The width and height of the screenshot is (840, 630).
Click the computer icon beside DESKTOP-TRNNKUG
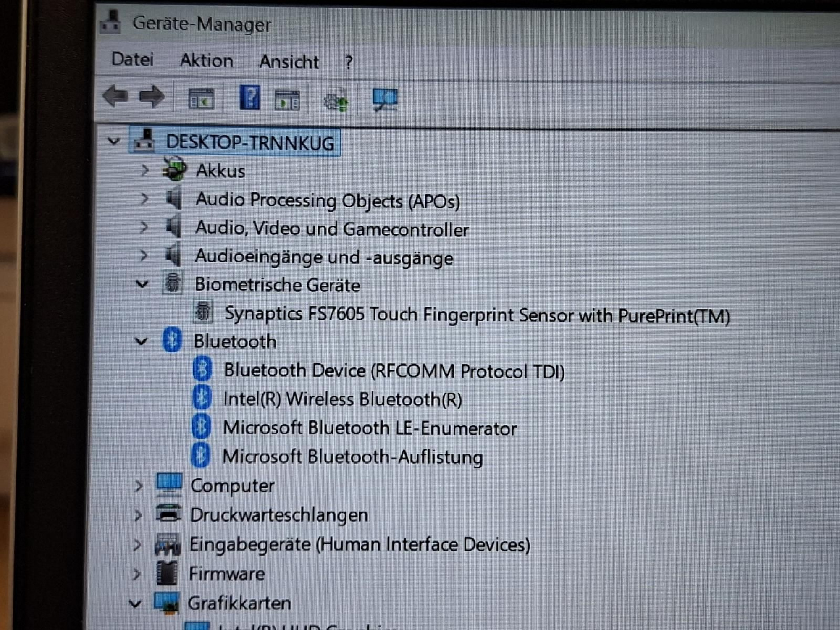coord(144,140)
